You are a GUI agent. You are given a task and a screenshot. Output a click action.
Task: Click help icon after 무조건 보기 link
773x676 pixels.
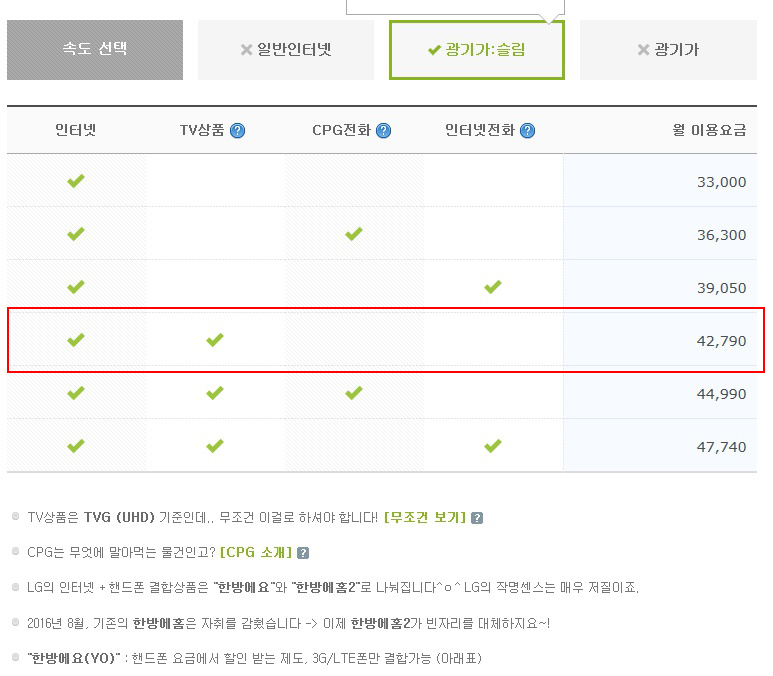tap(477, 518)
